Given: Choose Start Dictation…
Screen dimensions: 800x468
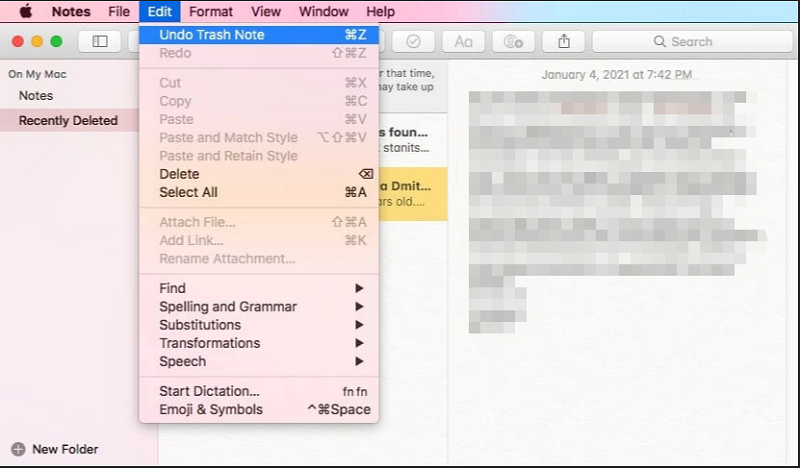Looking at the screenshot, I should pyautogui.click(x=259, y=391).
